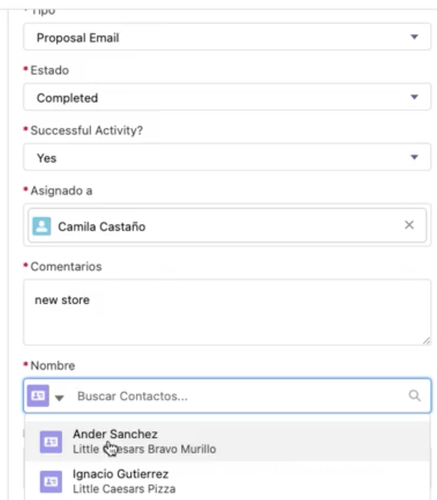Click the user avatar icon beside Camila Castaño
Screen dimensions: 437x500
(x=42, y=226)
